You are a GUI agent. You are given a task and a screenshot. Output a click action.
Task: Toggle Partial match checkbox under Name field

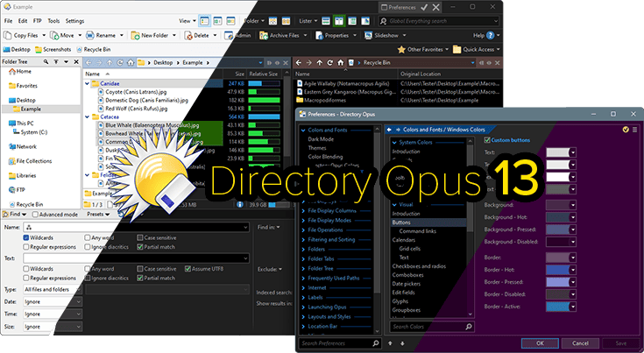point(139,247)
